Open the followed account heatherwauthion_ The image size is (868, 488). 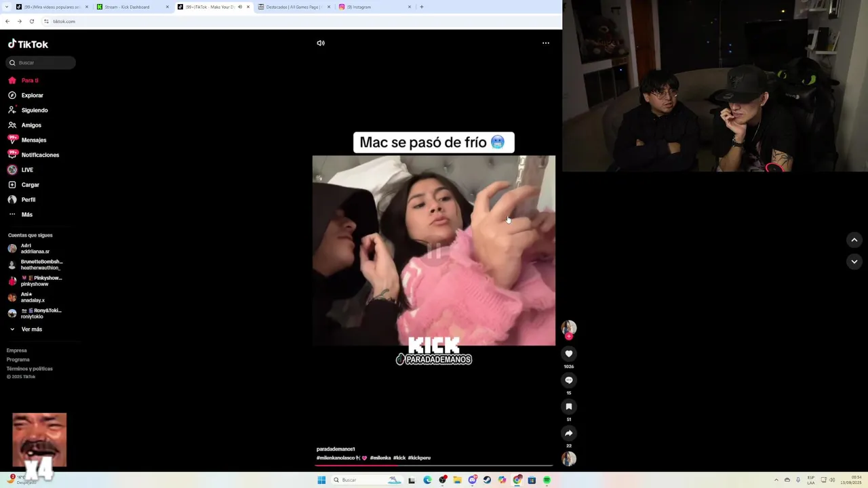[x=35, y=265]
